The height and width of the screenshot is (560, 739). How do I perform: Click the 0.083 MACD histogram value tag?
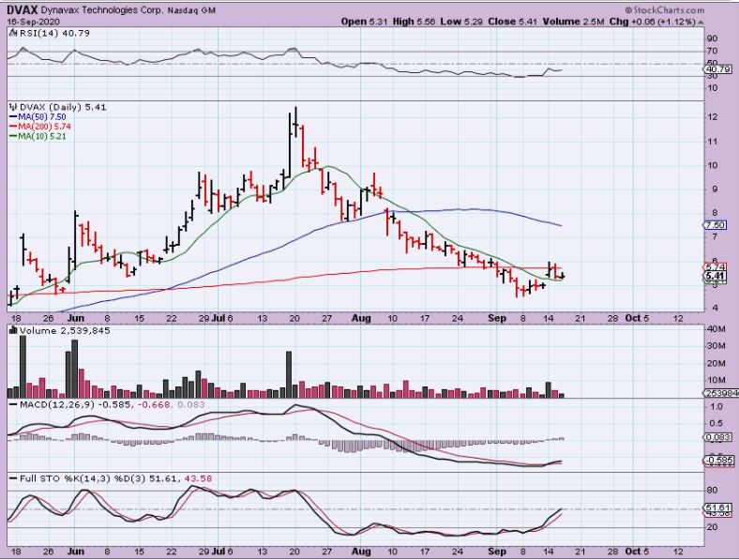coord(717,438)
